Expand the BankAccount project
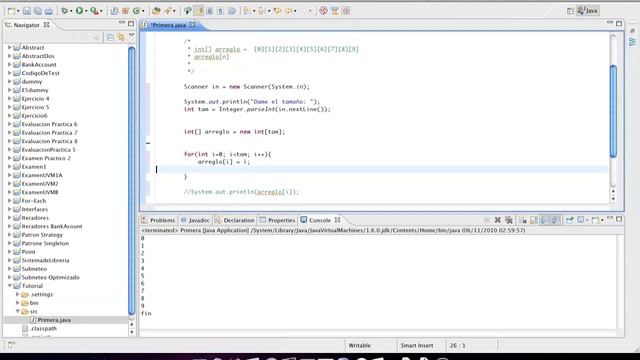The height and width of the screenshot is (360, 640). (9, 64)
